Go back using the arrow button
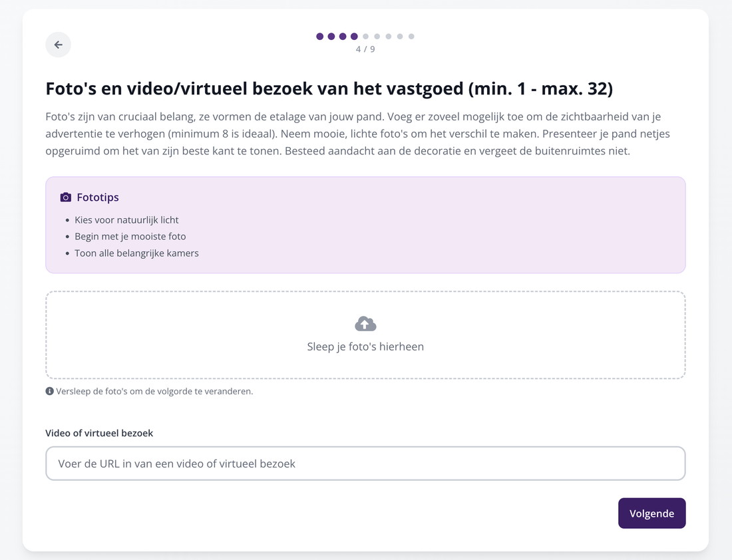The width and height of the screenshot is (732, 560). coord(58,45)
